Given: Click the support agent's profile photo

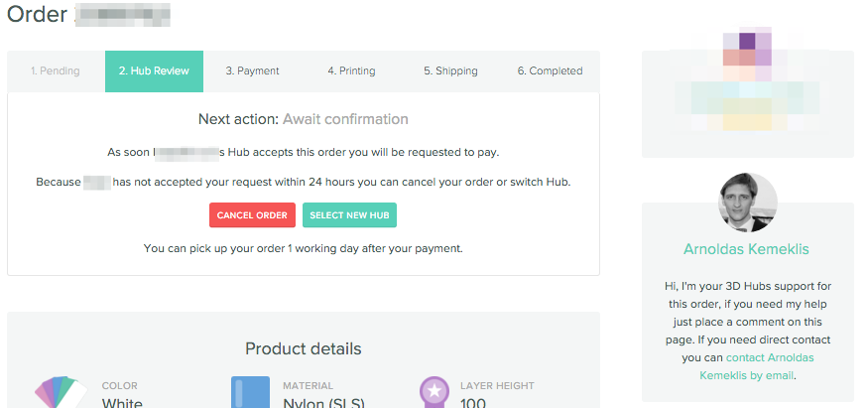Looking at the screenshot, I should [747, 203].
